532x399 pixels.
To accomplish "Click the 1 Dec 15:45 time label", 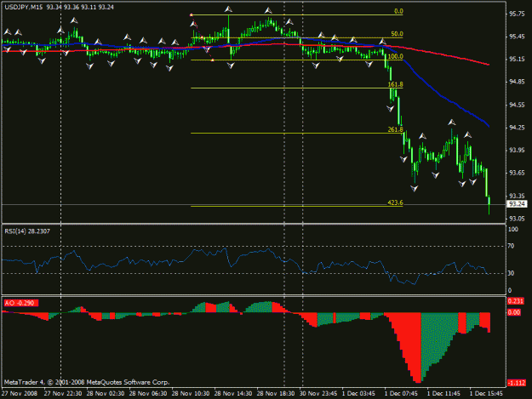I will click(x=486, y=393).
